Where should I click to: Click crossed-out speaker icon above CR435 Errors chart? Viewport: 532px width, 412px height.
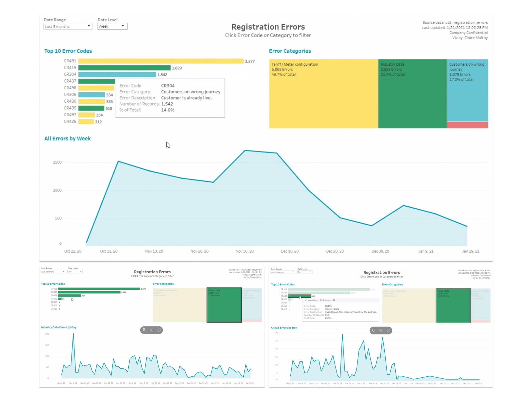click(x=381, y=330)
